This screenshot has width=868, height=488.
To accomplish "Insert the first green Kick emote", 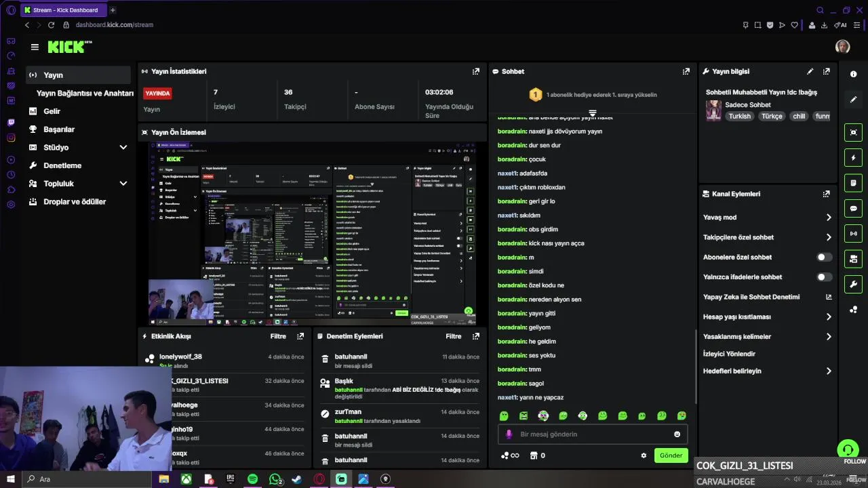I will [x=504, y=415].
